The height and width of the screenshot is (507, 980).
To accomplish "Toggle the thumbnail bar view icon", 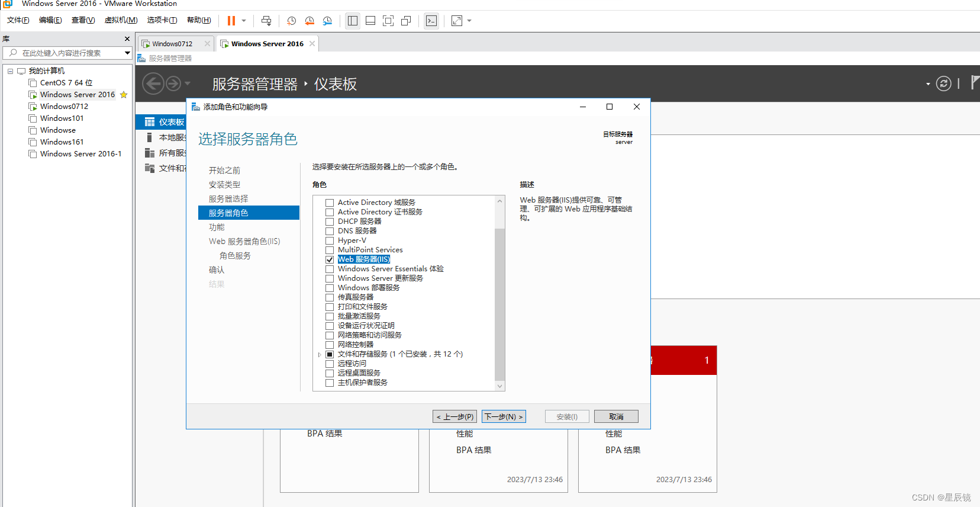I will pos(370,21).
